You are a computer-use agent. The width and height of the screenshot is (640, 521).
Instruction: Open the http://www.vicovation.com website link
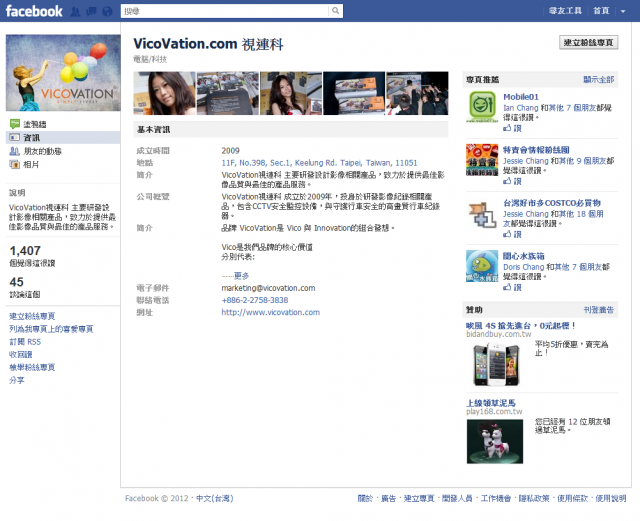coord(271,312)
